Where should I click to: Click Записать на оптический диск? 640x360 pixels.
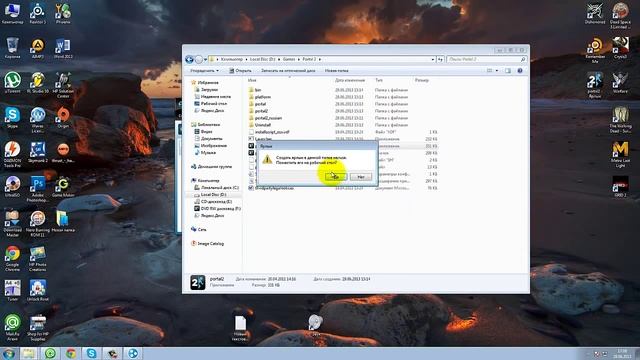pos(288,71)
